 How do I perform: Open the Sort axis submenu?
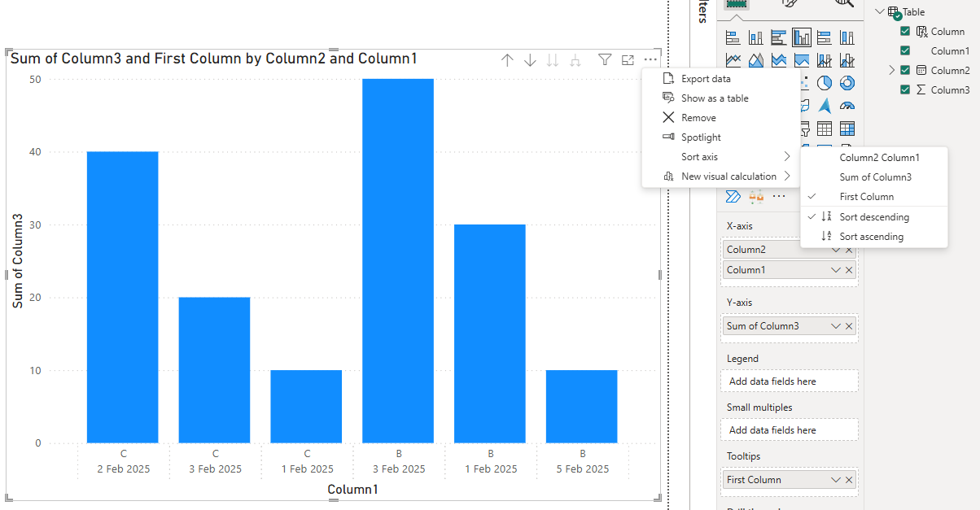(x=721, y=157)
